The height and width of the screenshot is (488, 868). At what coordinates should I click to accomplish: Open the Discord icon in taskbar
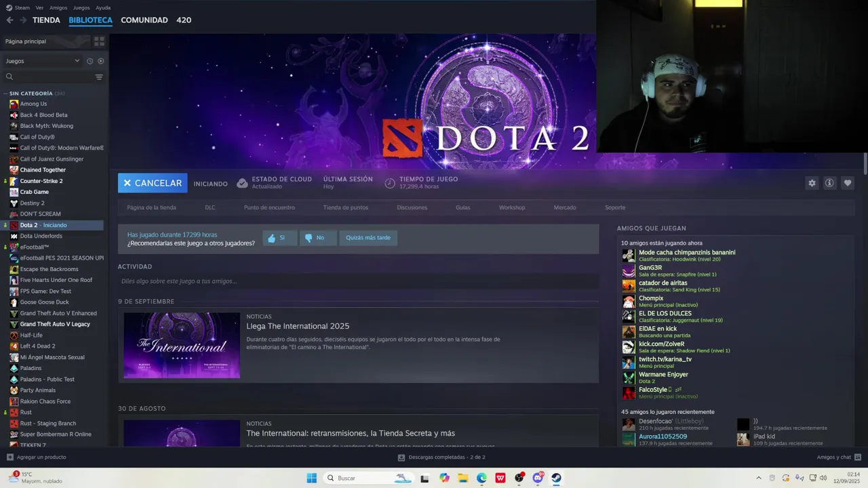click(x=538, y=478)
